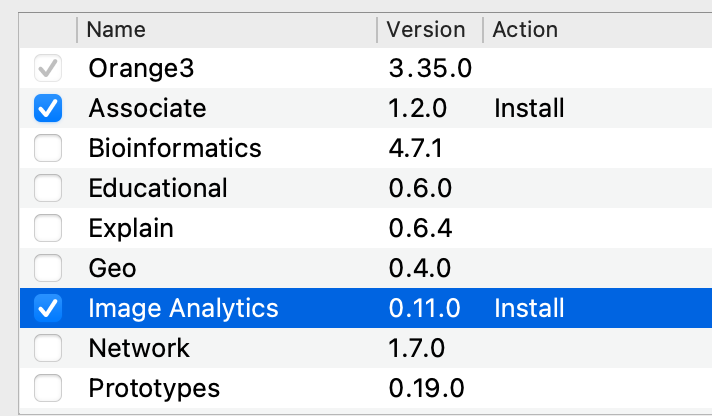Enable the Network add-on checkbox

click(x=48, y=348)
